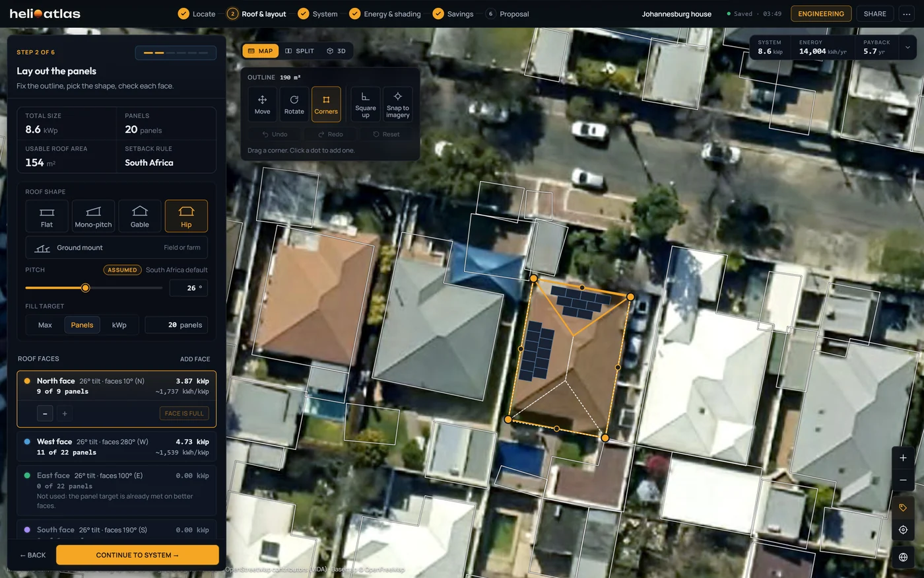Open the globe basemap icon
The height and width of the screenshot is (578, 924).
[x=903, y=557]
